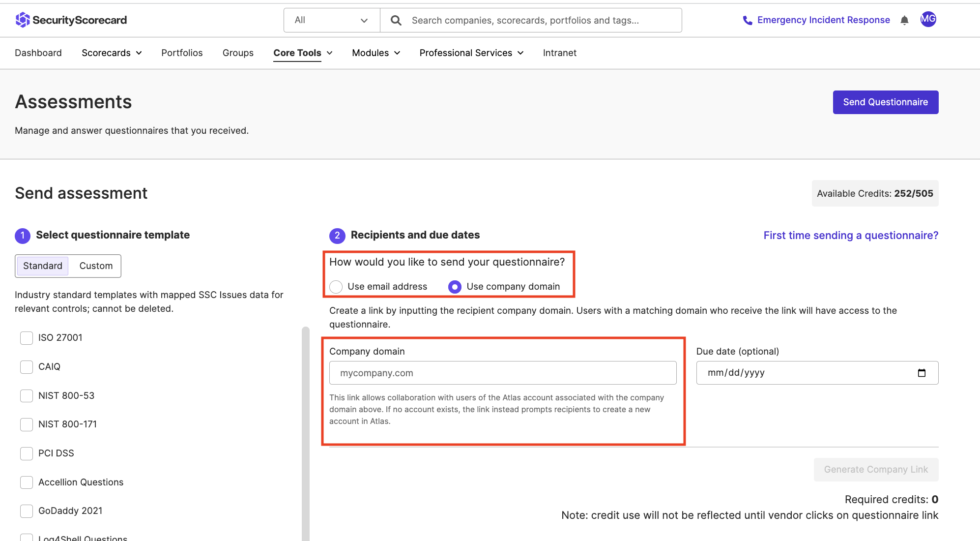980x541 pixels.
Task: Check the NIST 800-171 template checkbox
Action: pos(26,424)
